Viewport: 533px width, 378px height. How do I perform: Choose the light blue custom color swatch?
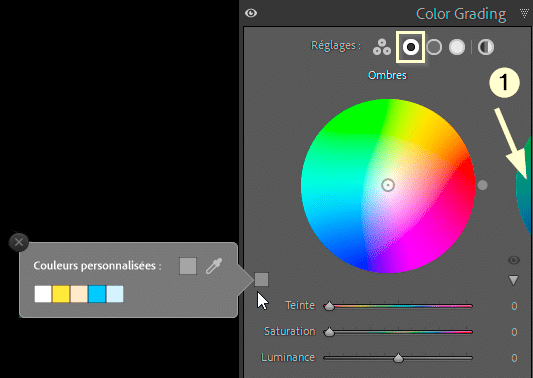coord(115,294)
